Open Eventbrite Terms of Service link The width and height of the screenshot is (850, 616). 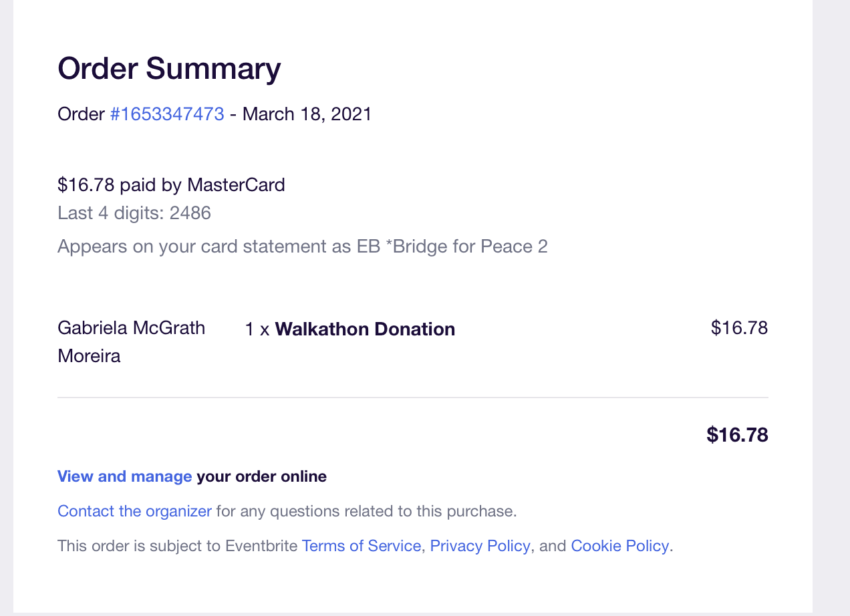[361, 546]
